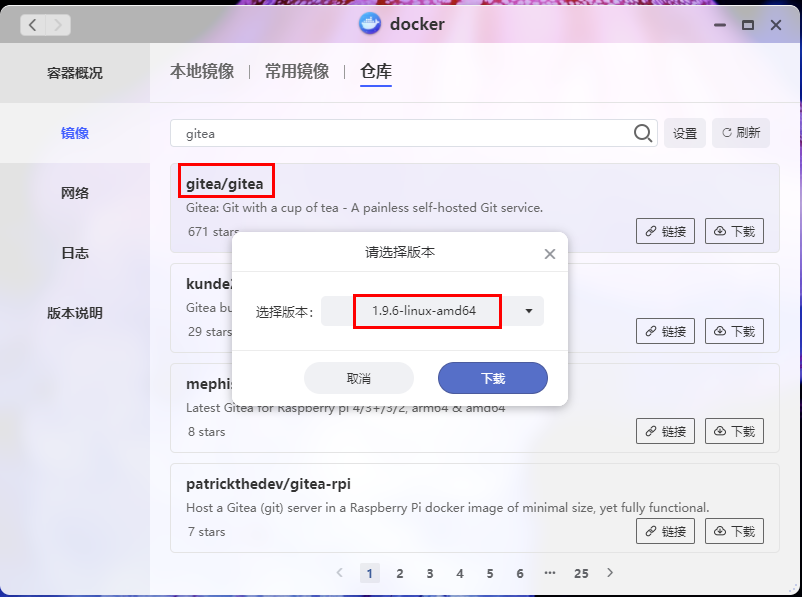This screenshot has width=802, height=597.
Task: Switch to the 常用镜像 tab
Action: pyautogui.click(x=297, y=71)
